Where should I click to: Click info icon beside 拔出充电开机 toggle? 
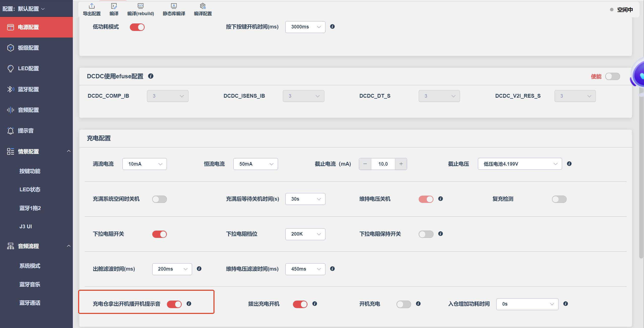coord(315,304)
